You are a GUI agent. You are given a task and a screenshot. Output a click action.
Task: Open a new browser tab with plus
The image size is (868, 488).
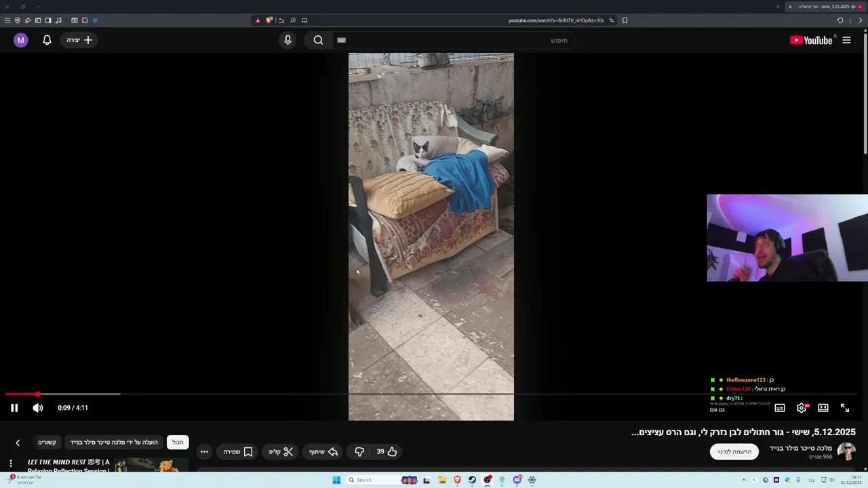coord(778,7)
